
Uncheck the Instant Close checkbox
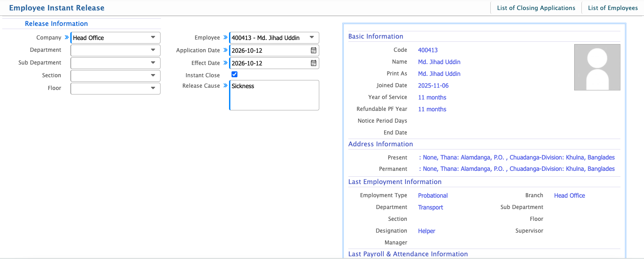coord(234,75)
